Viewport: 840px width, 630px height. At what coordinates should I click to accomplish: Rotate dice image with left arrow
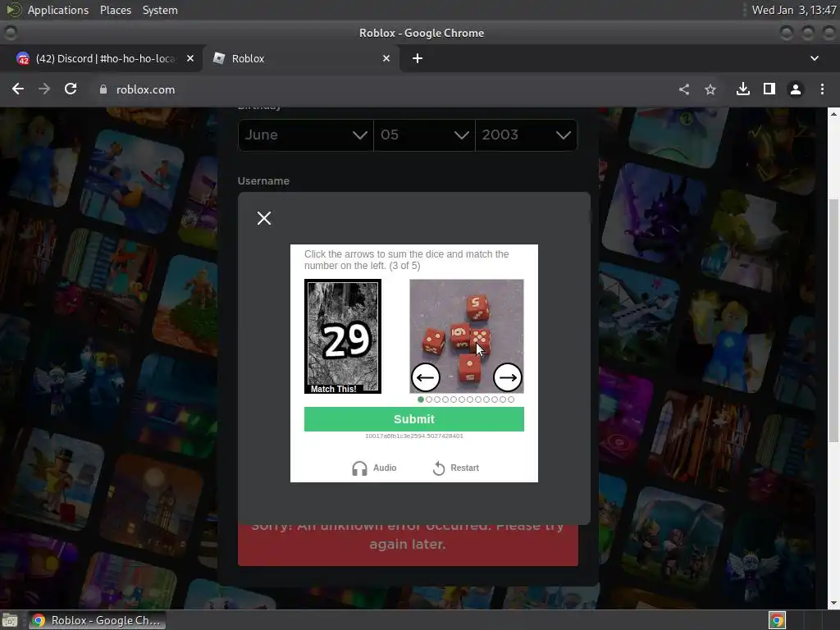tap(426, 377)
